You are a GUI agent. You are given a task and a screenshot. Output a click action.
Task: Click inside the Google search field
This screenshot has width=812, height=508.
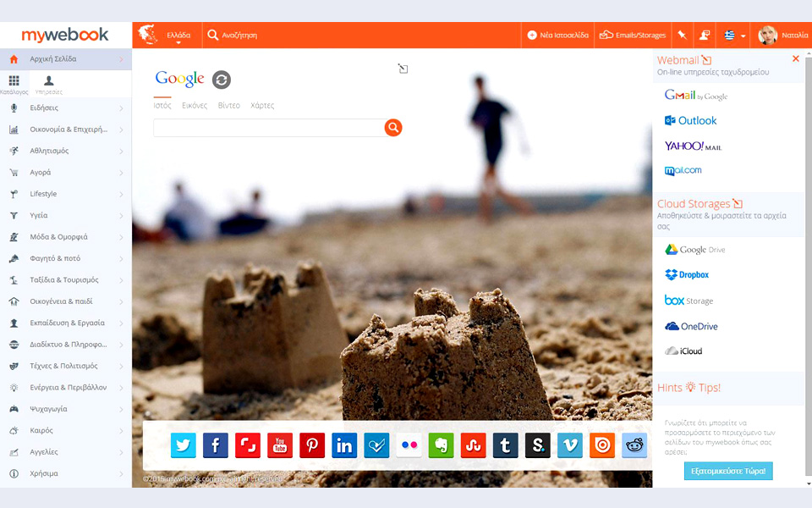click(x=267, y=128)
